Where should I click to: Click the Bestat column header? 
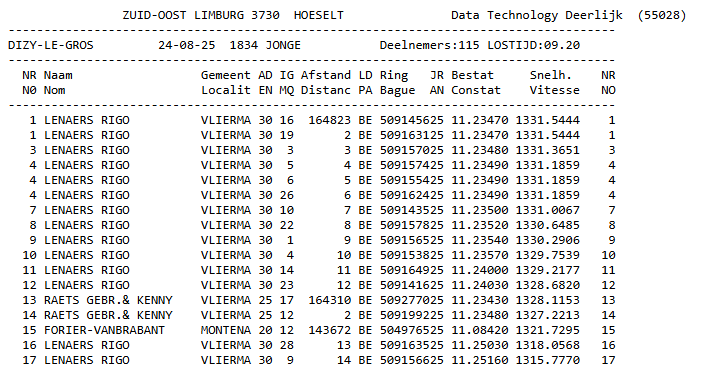click(472, 75)
